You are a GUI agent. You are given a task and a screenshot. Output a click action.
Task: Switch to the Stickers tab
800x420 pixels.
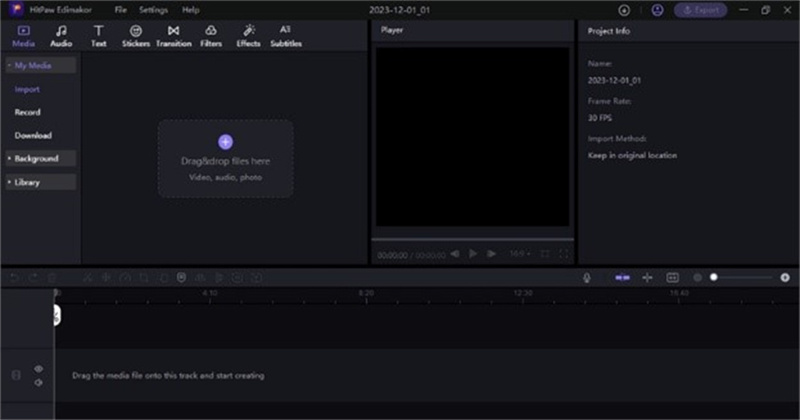(136, 36)
